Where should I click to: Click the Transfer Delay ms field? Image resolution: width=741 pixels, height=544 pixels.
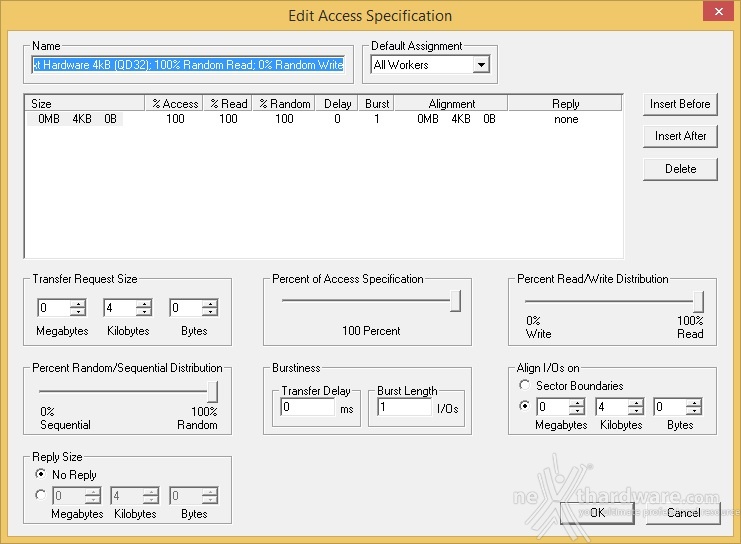[308, 407]
